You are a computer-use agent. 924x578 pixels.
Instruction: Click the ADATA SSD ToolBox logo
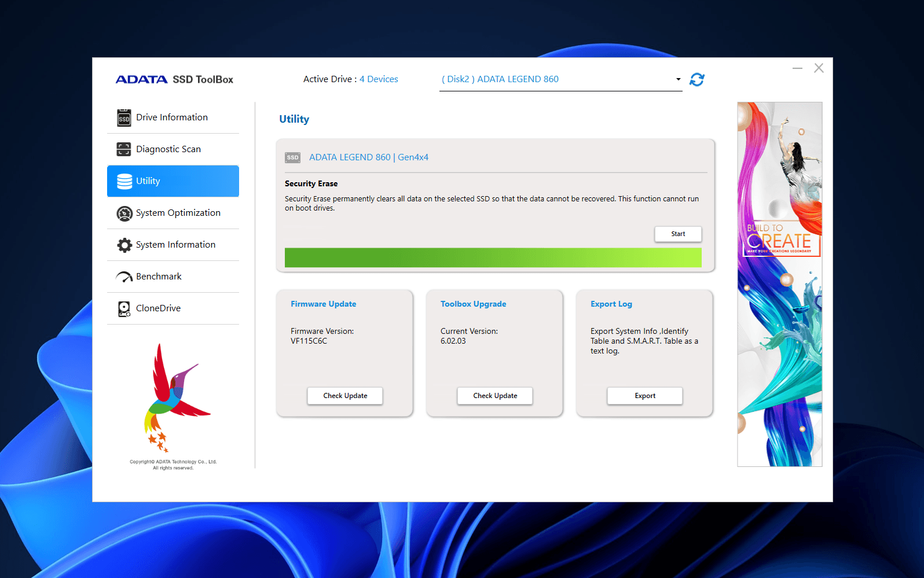(174, 79)
